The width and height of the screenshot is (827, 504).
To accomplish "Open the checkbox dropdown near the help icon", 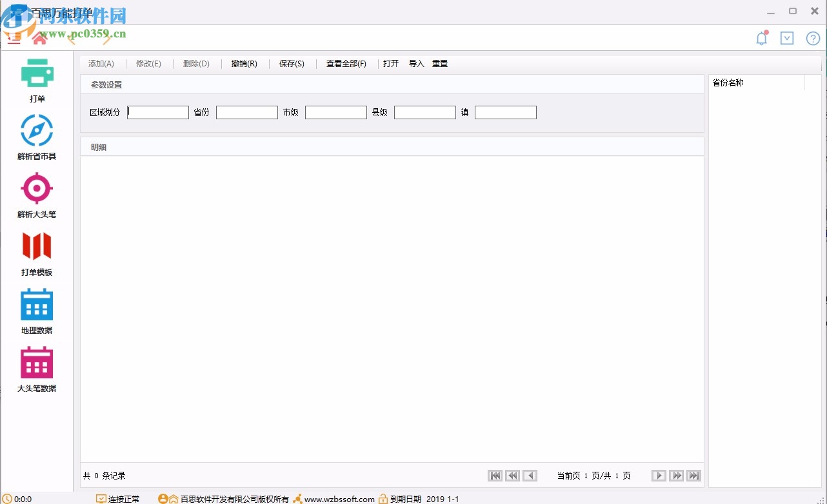I will pos(786,38).
